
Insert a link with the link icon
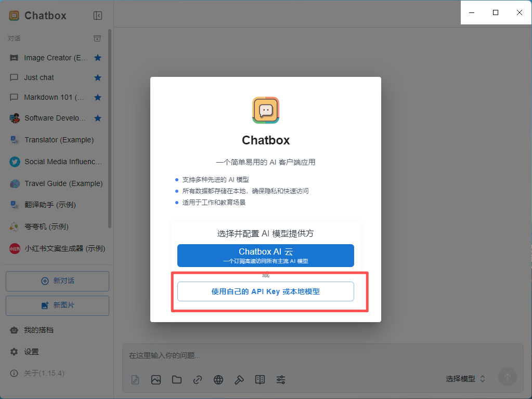[x=198, y=380]
